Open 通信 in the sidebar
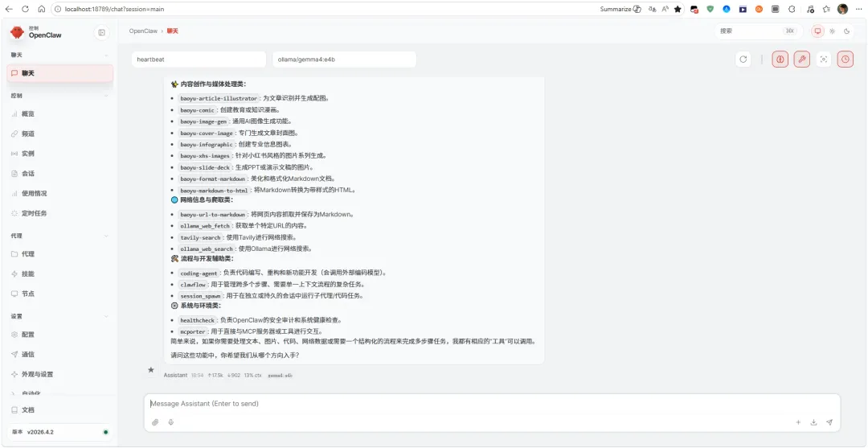Viewport: 868px width, 448px height. click(x=59, y=355)
